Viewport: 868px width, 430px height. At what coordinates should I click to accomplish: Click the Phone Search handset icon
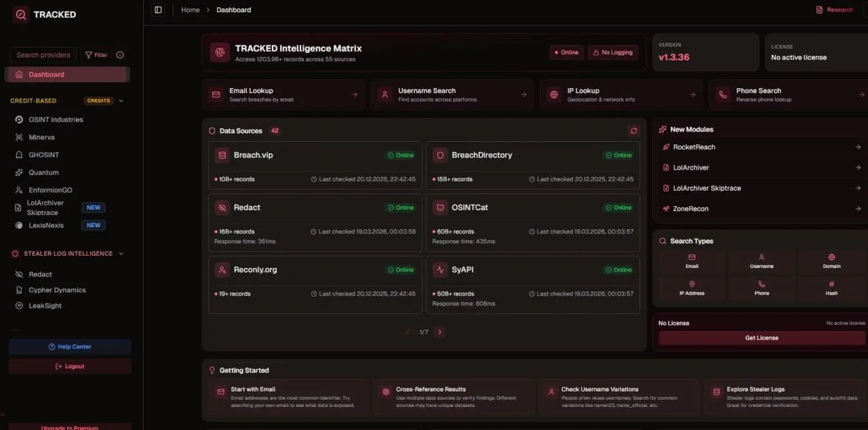click(723, 95)
